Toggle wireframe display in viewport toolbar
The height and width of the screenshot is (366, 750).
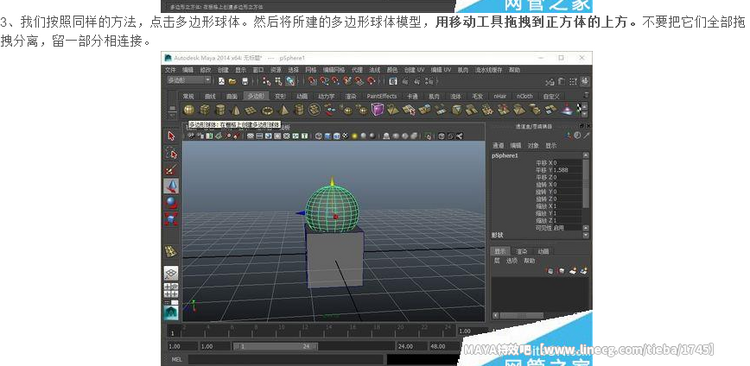coord(319,136)
